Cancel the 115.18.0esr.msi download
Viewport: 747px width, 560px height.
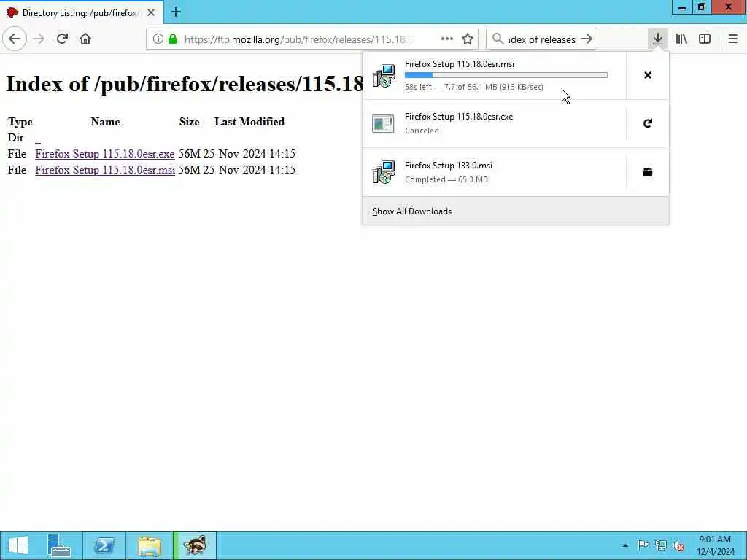coord(648,75)
